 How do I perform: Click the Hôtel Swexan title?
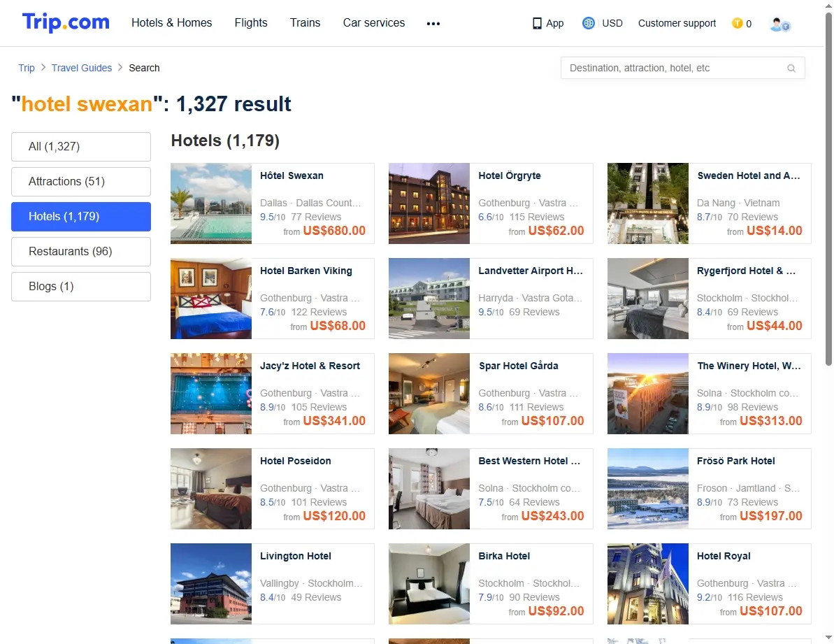point(292,176)
